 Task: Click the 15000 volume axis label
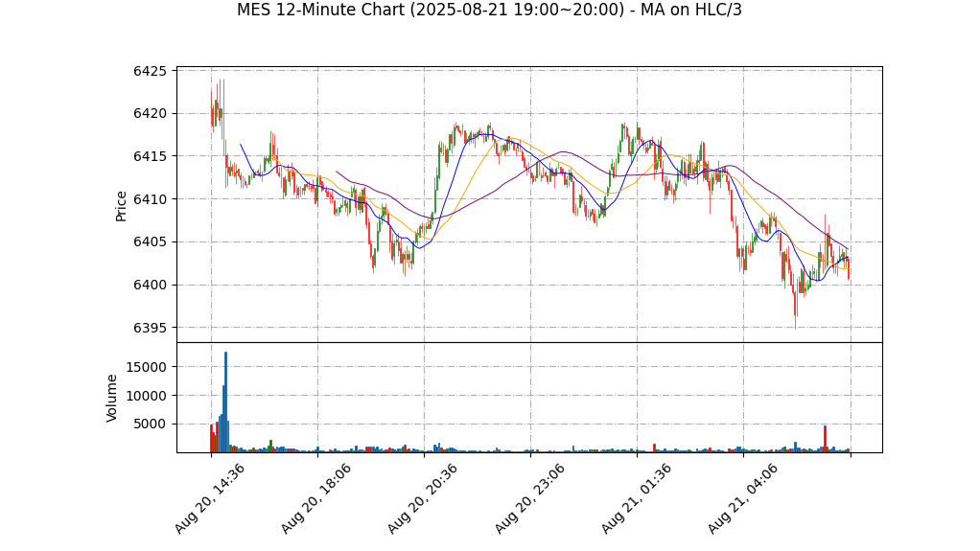tap(146, 367)
